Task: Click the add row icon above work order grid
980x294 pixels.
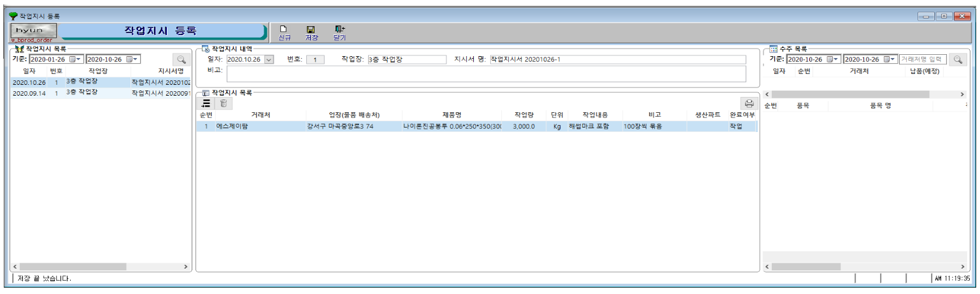Action: (x=206, y=103)
